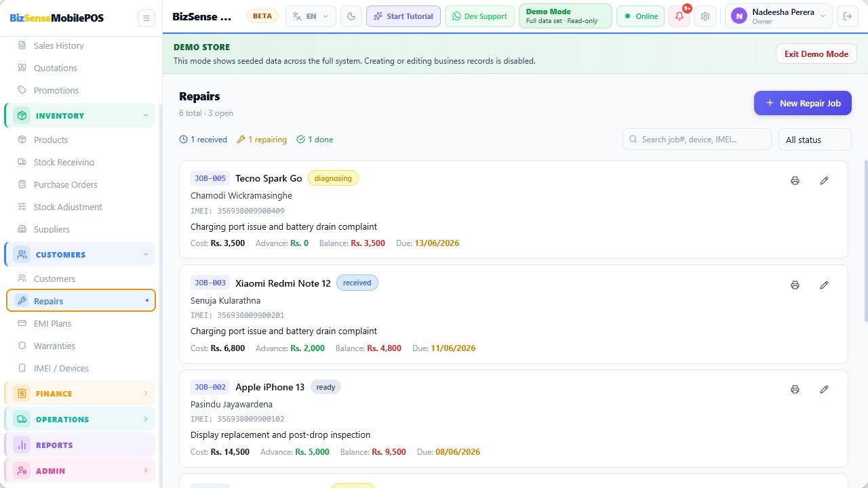Click the Demo Mode badge
This screenshot has height=488, width=868.
pos(566,16)
